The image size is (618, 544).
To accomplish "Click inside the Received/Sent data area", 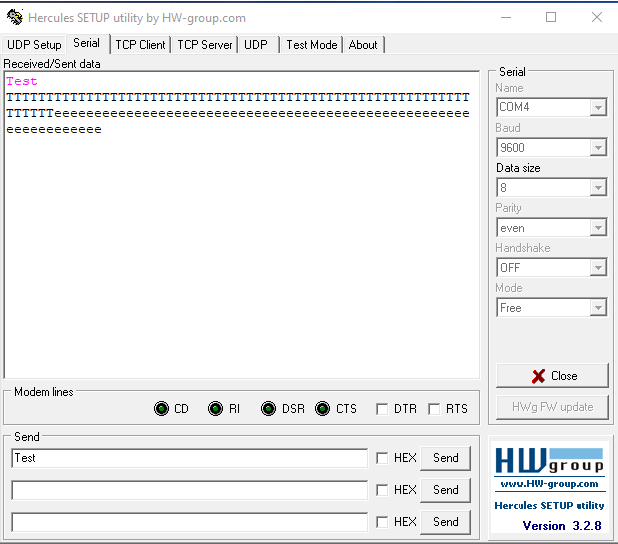I will (x=242, y=225).
